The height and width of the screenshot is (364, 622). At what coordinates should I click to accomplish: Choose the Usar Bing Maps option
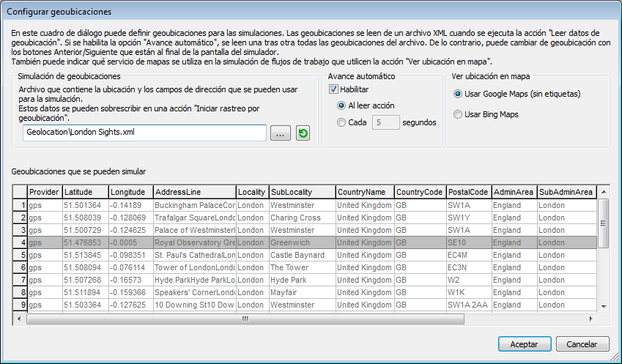[458, 114]
